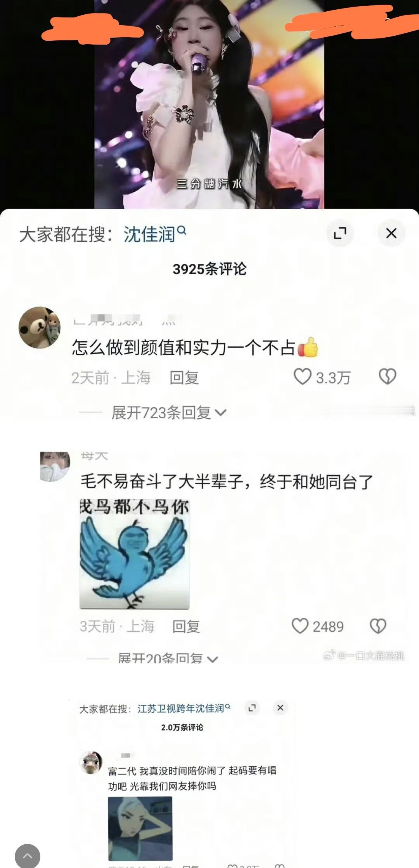Dislike the comment with 3.3万 likes
Image resolution: width=419 pixels, height=868 pixels.
tap(387, 377)
